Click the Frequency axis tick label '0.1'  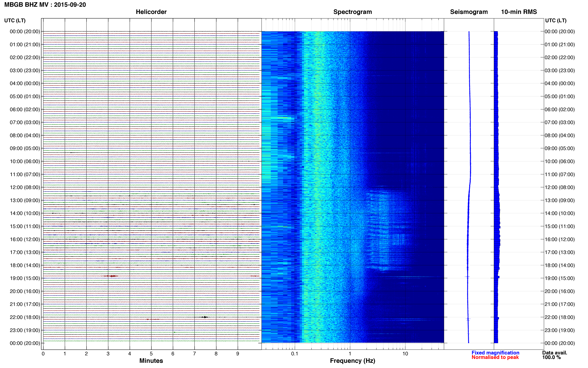295,354
